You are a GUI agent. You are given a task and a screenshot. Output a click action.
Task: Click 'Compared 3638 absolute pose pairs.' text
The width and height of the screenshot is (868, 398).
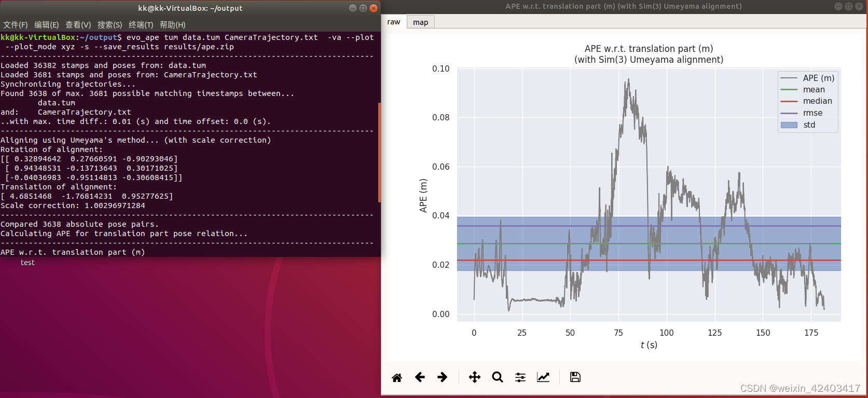79,224
